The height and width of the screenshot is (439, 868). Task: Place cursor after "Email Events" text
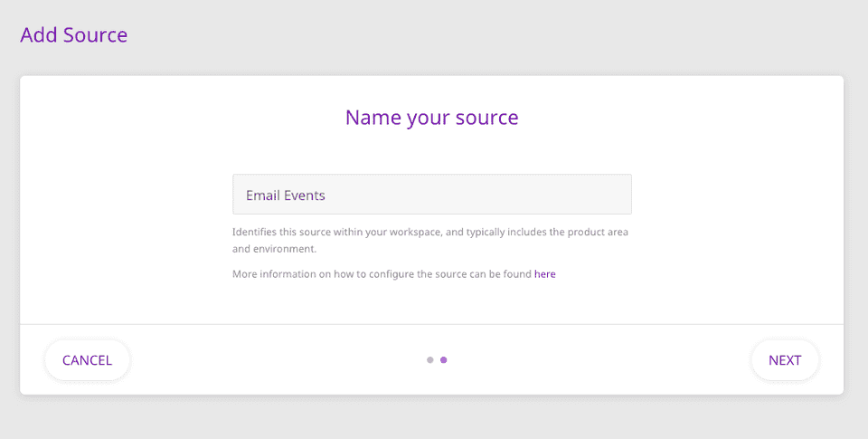tap(326, 196)
